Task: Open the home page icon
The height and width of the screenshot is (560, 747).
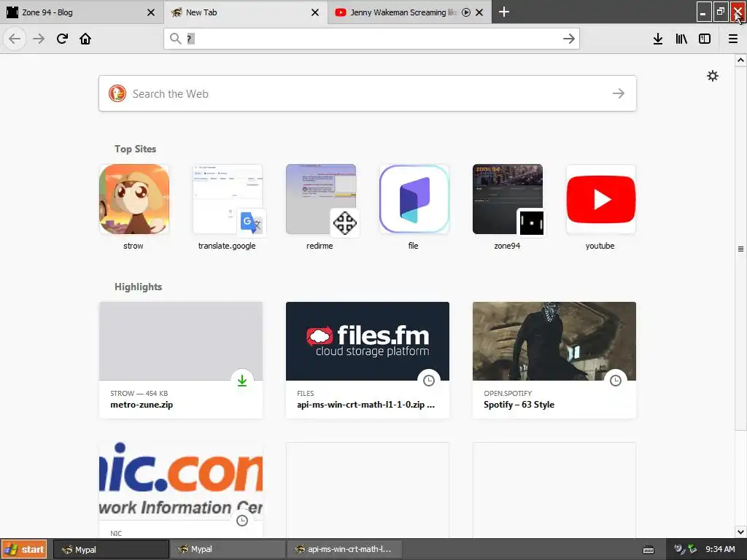Action: pos(85,39)
